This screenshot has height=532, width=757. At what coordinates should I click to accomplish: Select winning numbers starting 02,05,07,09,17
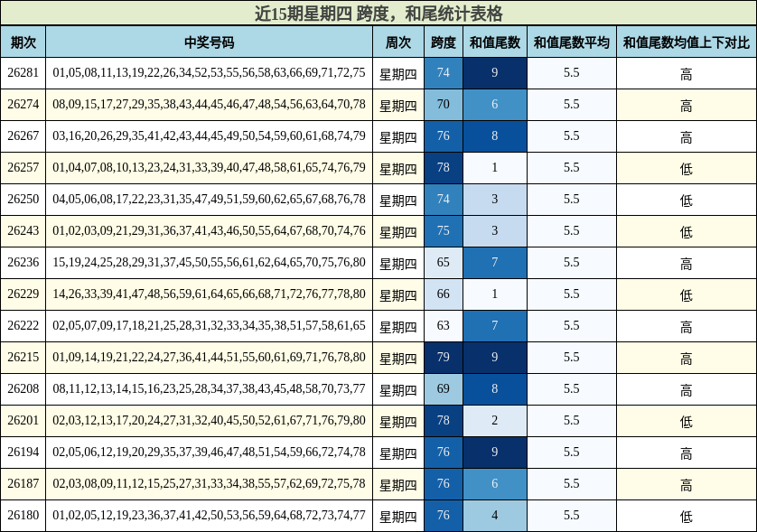click(209, 326)
